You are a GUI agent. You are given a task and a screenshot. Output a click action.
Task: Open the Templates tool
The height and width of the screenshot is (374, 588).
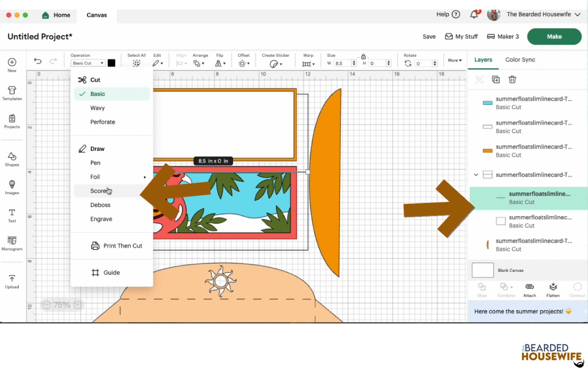[x=12, y=93]
